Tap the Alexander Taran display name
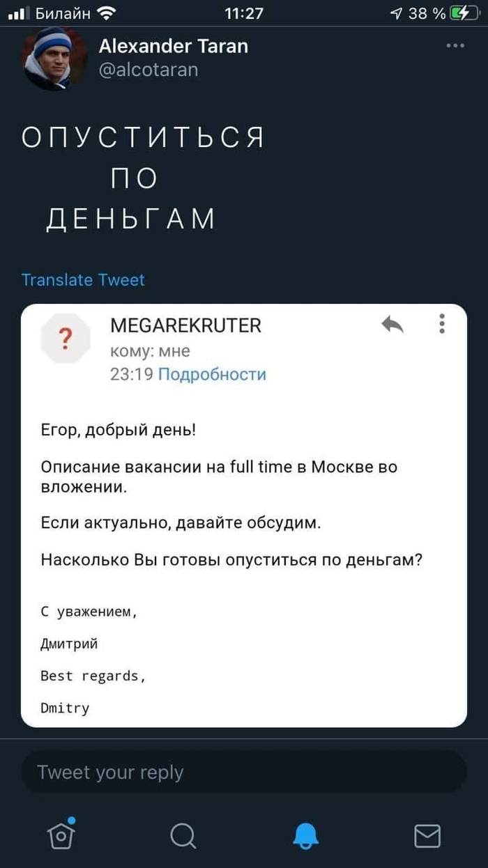Viewport: 488px width, 868px height. pyautogui.click(x=173, y=46)
